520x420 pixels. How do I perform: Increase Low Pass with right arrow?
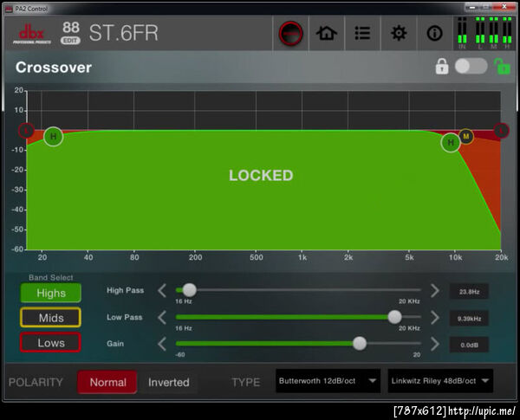click(x=435, y=317)
